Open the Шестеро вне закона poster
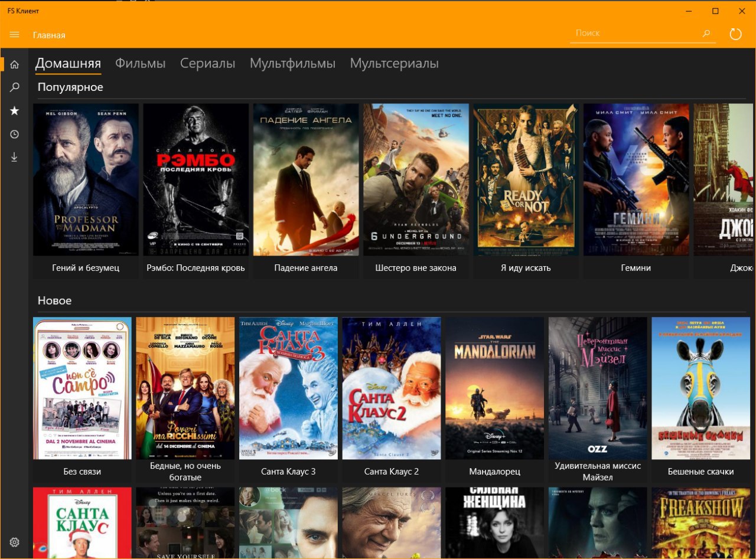Screen dimensions: 756x559 coord(416,179)
